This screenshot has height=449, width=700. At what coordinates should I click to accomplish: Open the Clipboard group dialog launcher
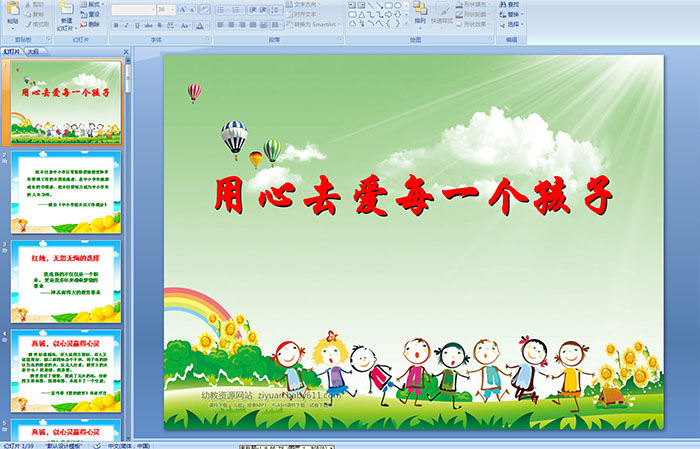(49, 40)
